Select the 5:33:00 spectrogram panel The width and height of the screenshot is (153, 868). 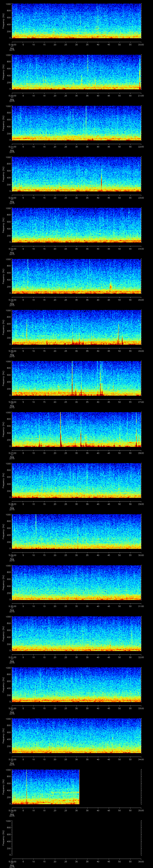pyautogui.click(x=76, y=736)
